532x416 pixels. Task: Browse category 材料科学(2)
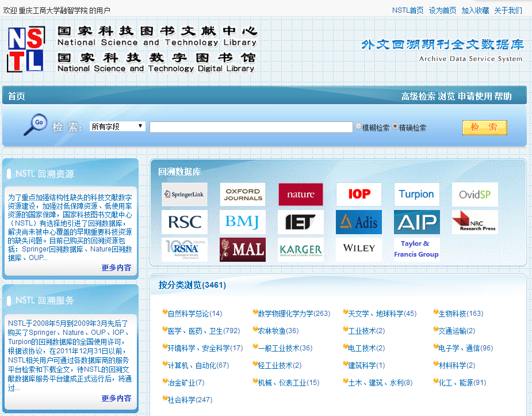point(457,365)
